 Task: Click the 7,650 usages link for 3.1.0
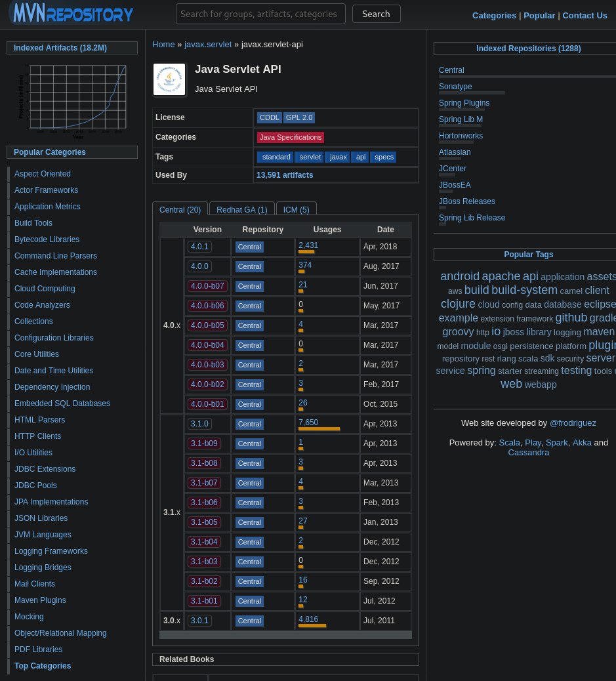tap(308, 423)
